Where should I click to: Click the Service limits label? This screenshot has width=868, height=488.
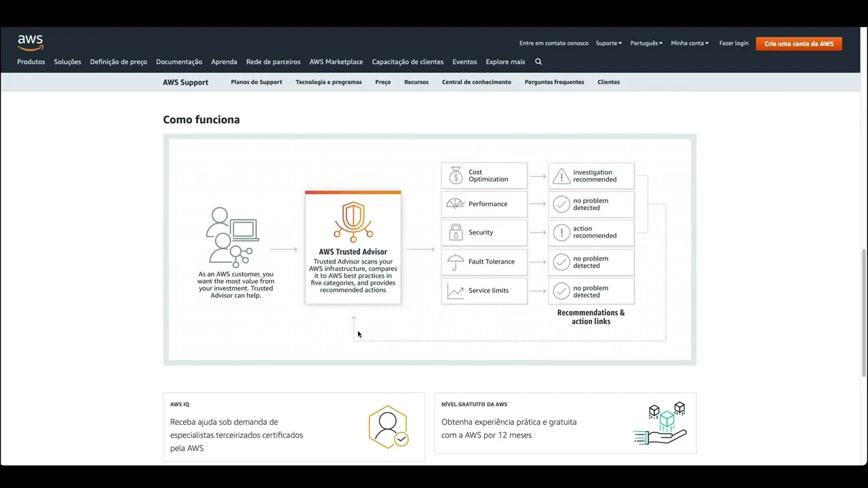point(488,291)
